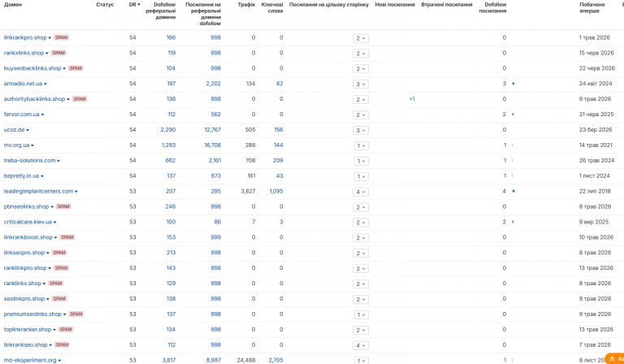Click keywords value 209

tap(278, 161)
